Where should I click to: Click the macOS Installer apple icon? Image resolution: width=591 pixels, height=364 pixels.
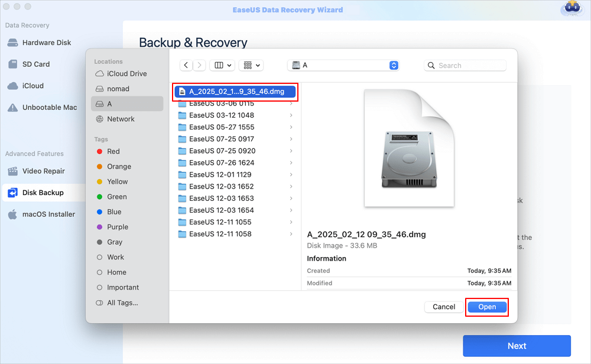[13, 214]
